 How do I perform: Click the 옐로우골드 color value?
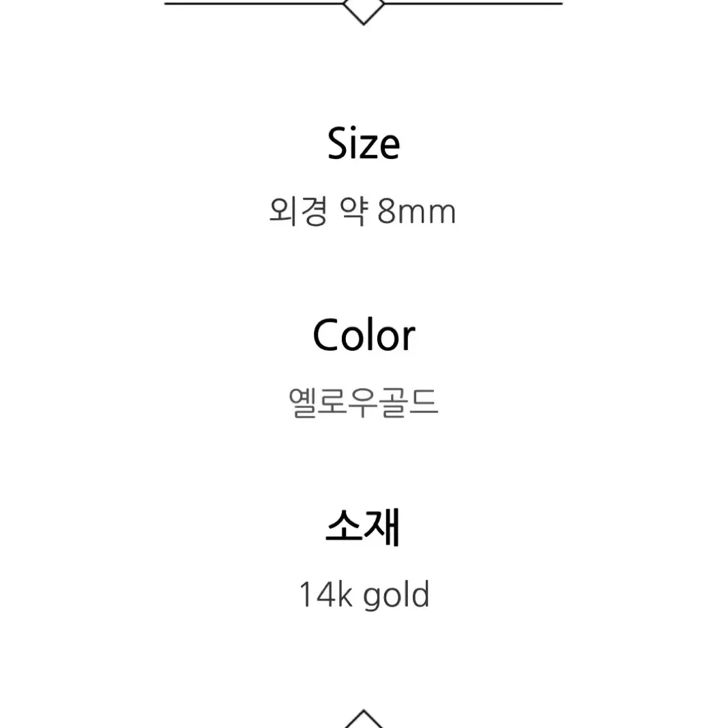coord(364,403)
